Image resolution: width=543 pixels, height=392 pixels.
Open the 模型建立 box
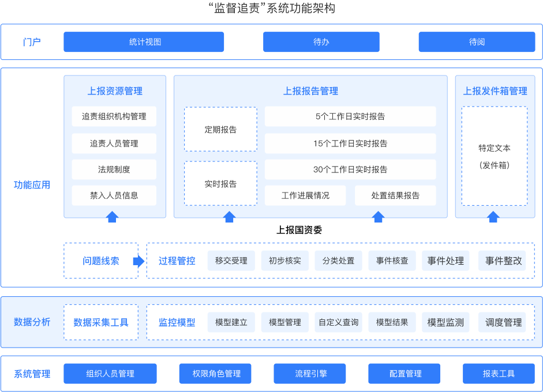(x=231, y=322)
